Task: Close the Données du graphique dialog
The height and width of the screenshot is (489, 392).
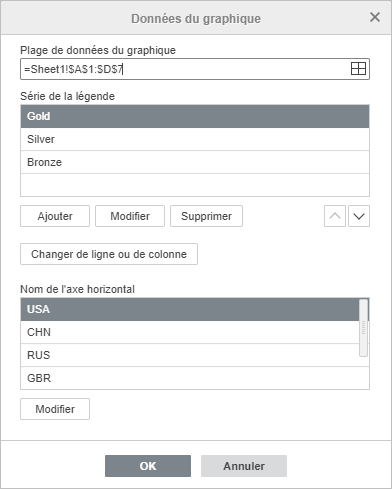Action: tap(375, 17)
